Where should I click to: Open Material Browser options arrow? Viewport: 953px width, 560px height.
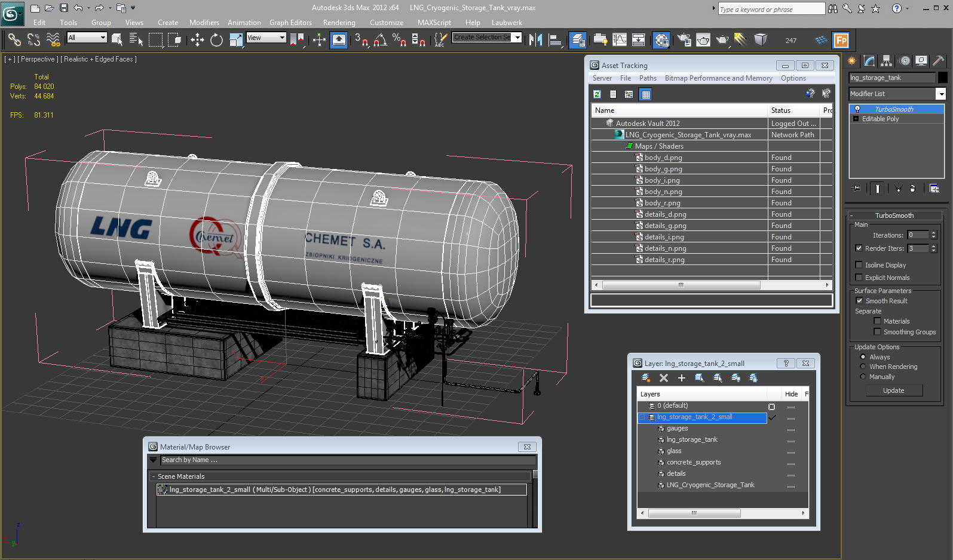153,460
